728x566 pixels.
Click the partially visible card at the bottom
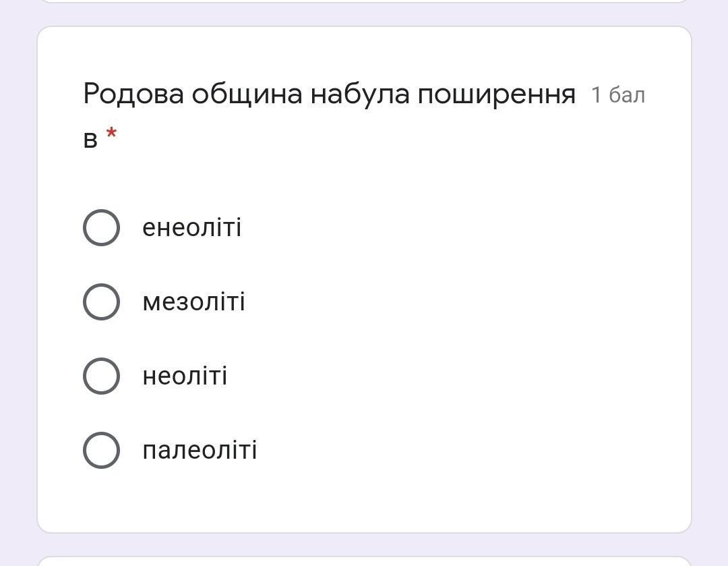tap(364, 561)
